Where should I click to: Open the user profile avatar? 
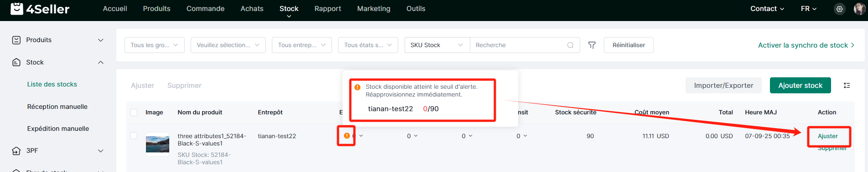(x=859, y=9)
